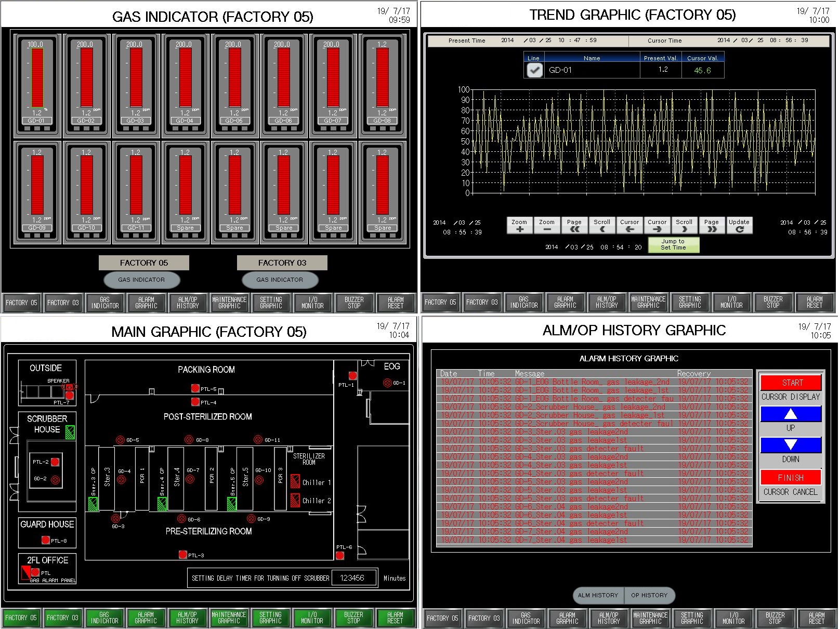Viewport: 840px width, 629px height.
Task: Switch to the ALM HISTORY tab
Action: pos(598,595)
